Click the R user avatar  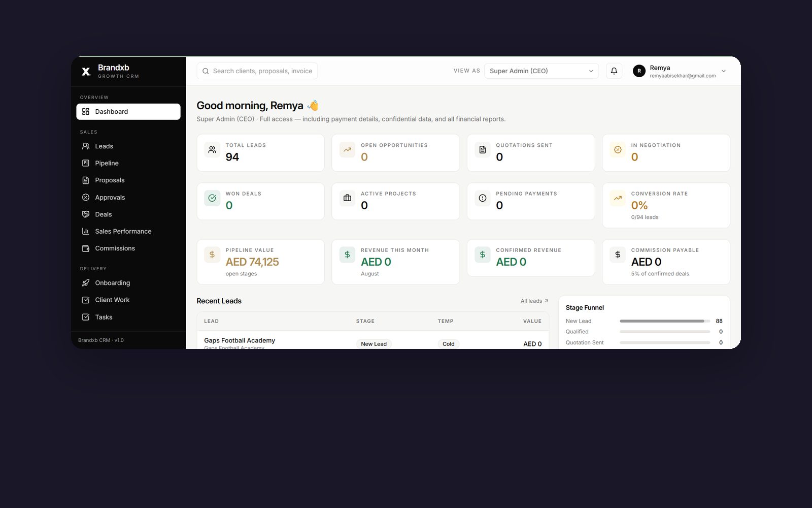pos(639,71)
